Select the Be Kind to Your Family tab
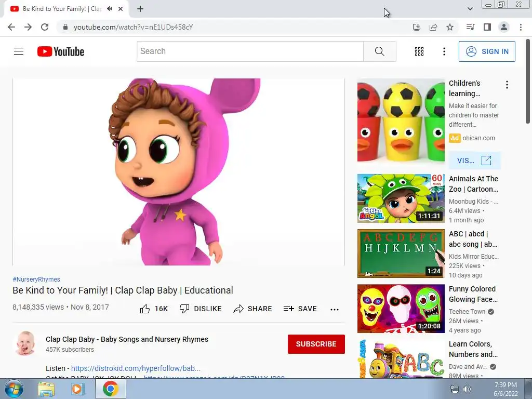532x399 pixels. pos(61,9)
